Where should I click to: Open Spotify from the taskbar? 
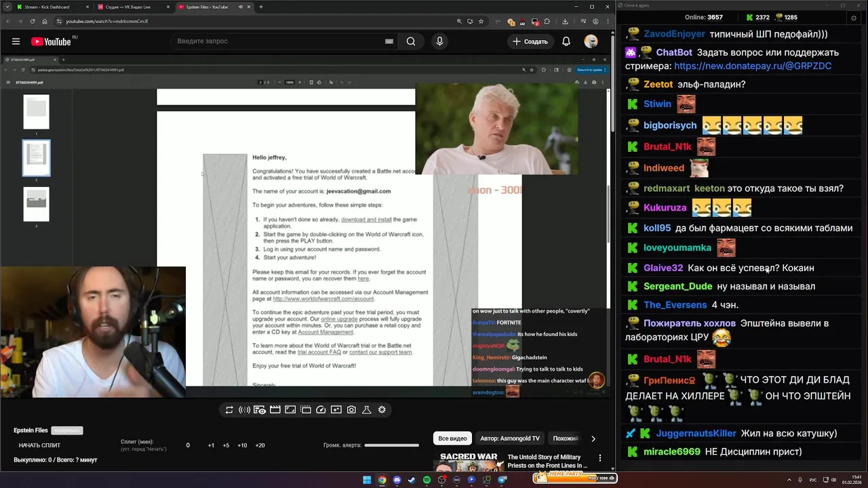[x=427, y=480]
